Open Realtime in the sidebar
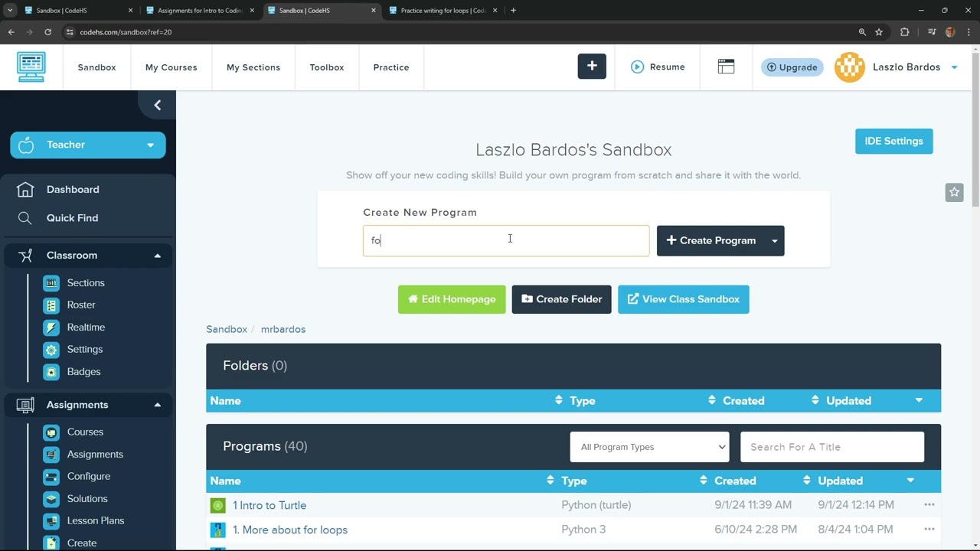 tap(86, 327)
